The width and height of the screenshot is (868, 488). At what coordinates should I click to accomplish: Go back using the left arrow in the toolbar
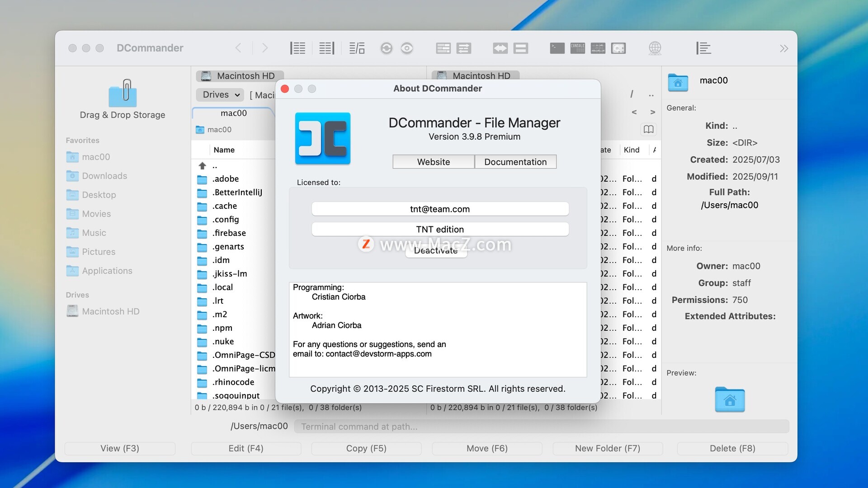238,48
